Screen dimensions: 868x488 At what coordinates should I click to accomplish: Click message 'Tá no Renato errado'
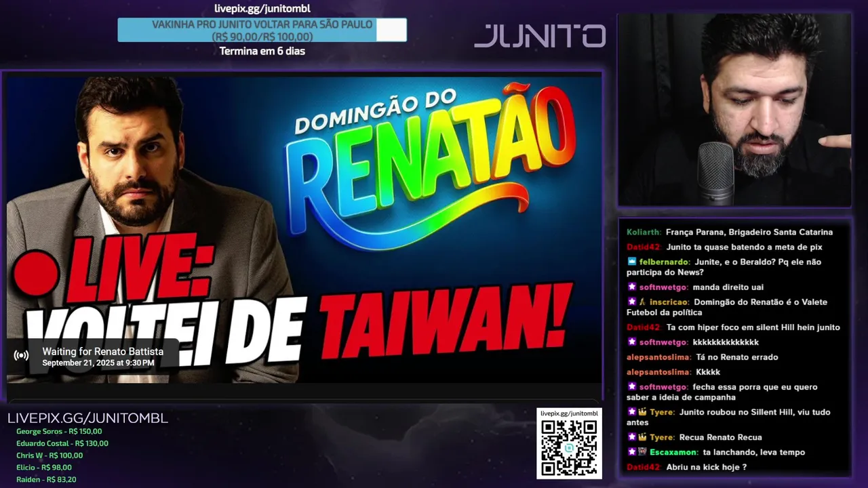[x=737, y=357]
